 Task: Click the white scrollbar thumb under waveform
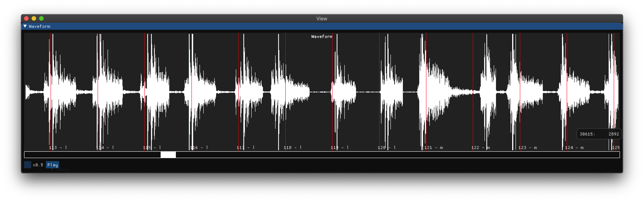[168, 155]
